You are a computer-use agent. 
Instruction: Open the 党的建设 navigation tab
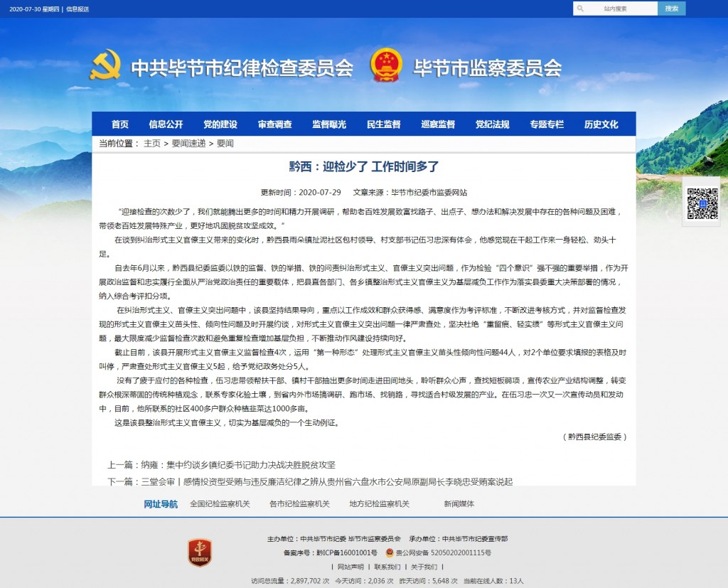click(x=220, y=123)
